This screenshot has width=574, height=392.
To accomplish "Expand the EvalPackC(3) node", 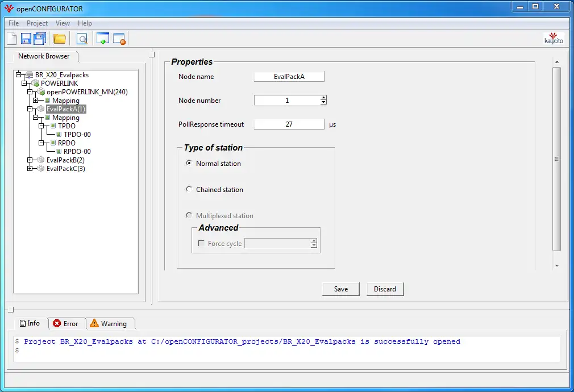I will [30, 168].
